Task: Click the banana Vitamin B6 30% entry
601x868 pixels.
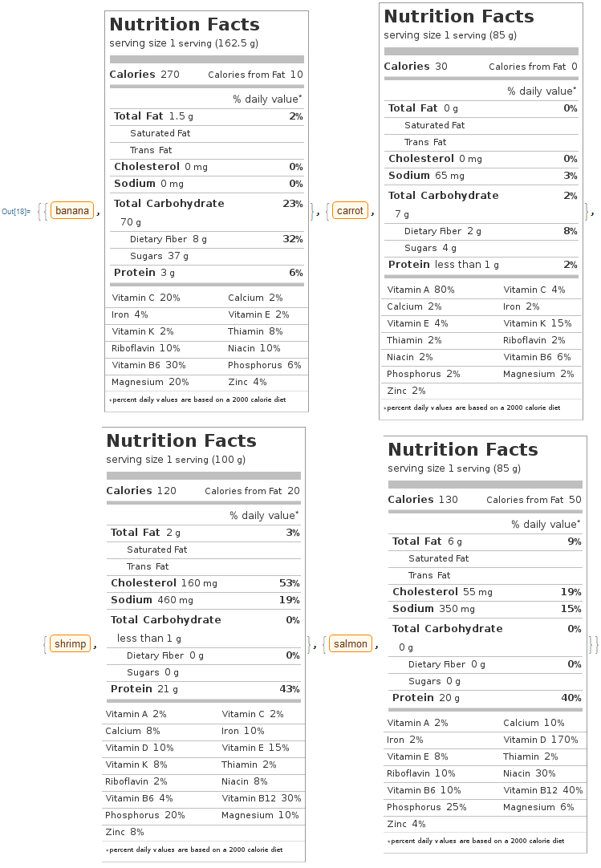Action: point(148,365)
